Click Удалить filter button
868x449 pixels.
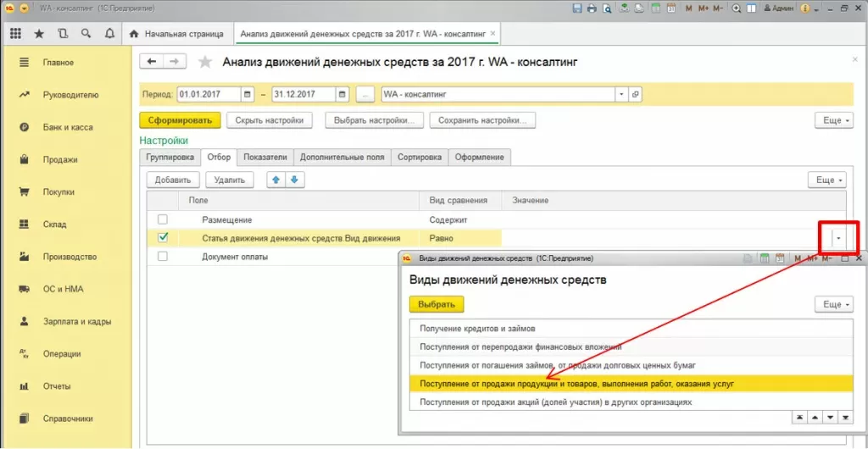(229, 180)
